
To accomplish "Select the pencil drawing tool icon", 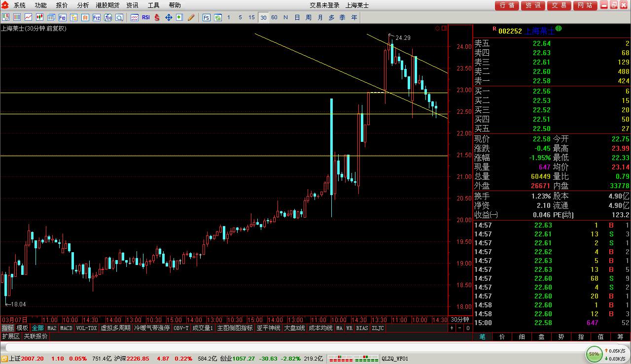I will click(191, 17).
